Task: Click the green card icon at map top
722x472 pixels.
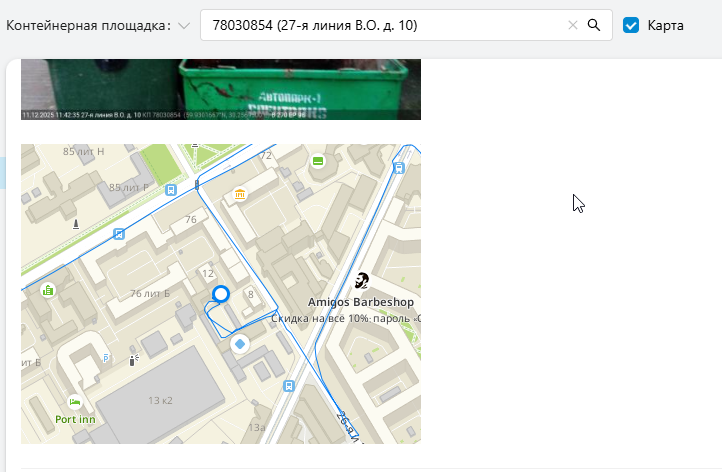Action: click(318, 161)
